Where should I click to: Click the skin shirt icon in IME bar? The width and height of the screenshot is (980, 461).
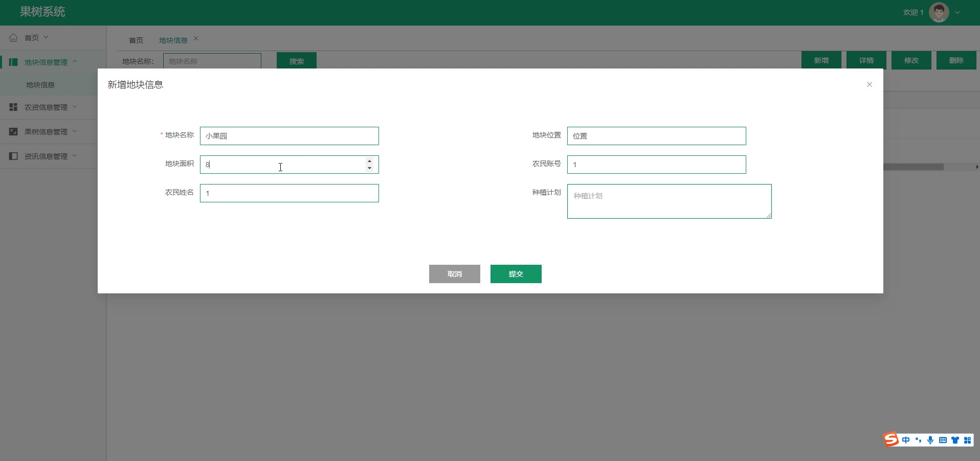point(955,440)
